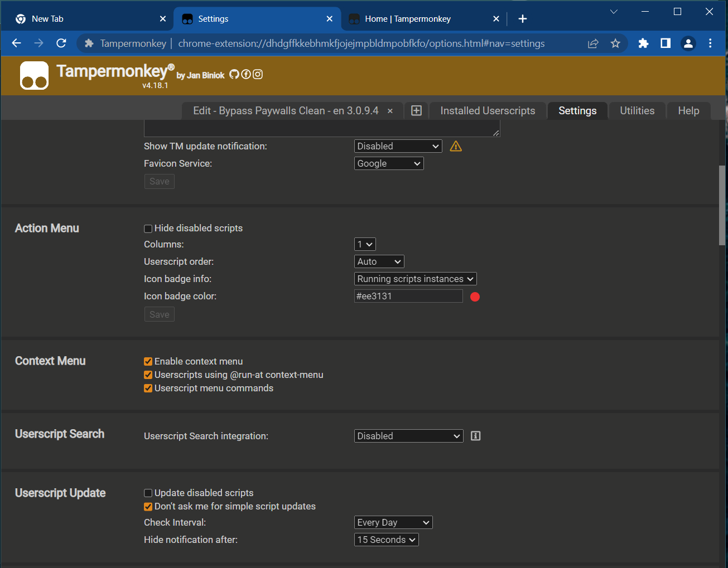Image resolution: width=728 pixels, height=568 pixels.
Task: Click the Tampermonkey logo icon
Action: point(34,75)
